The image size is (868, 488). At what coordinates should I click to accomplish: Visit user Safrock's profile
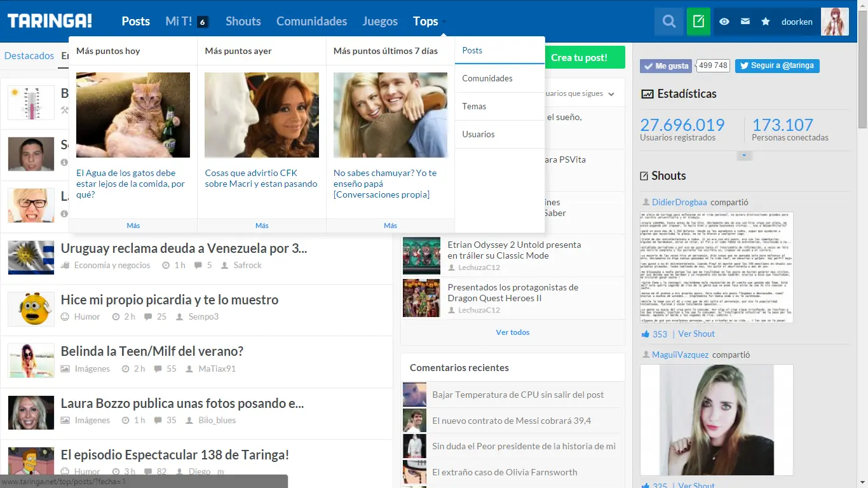tap(247, 265)
